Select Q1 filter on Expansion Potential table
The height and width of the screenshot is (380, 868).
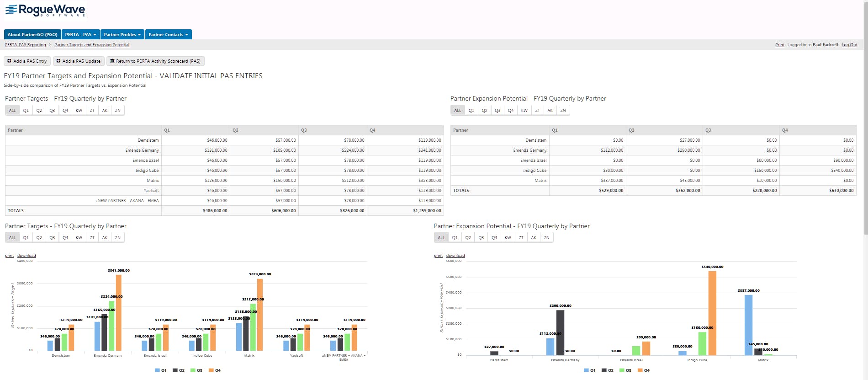(x=471, y=110)
